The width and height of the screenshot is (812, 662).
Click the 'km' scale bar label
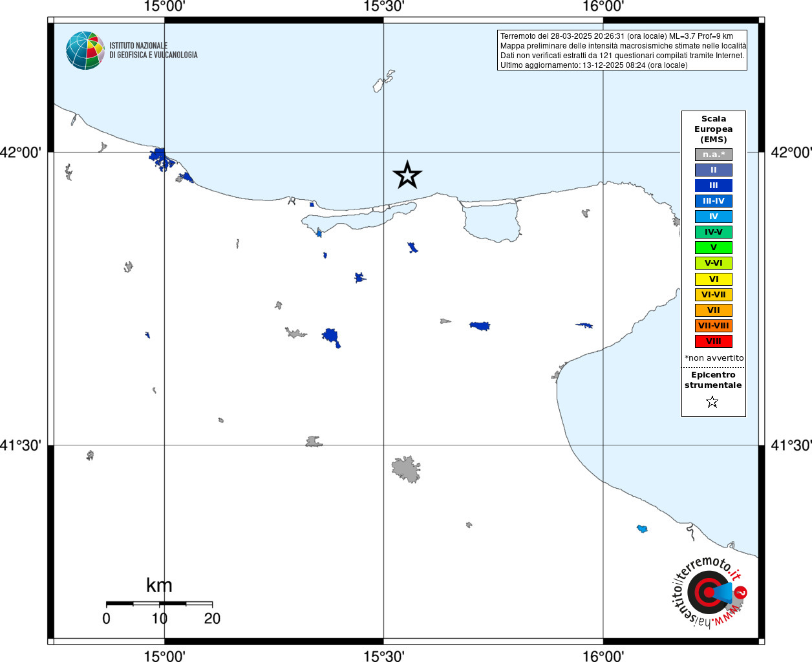pos(159,585)
